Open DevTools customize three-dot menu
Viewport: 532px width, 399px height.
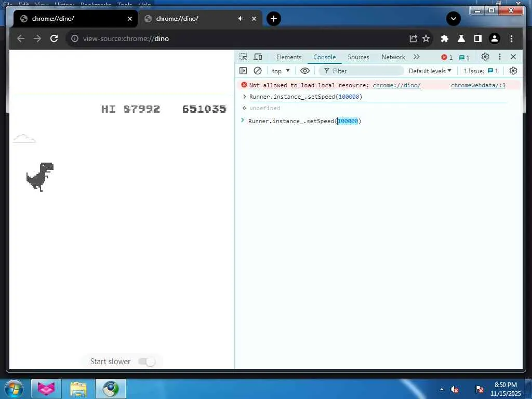(x=499, y=57)
